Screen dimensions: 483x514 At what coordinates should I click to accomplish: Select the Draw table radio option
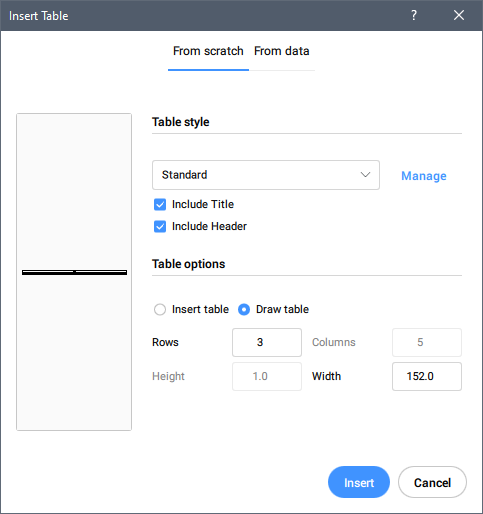point(244,309)
